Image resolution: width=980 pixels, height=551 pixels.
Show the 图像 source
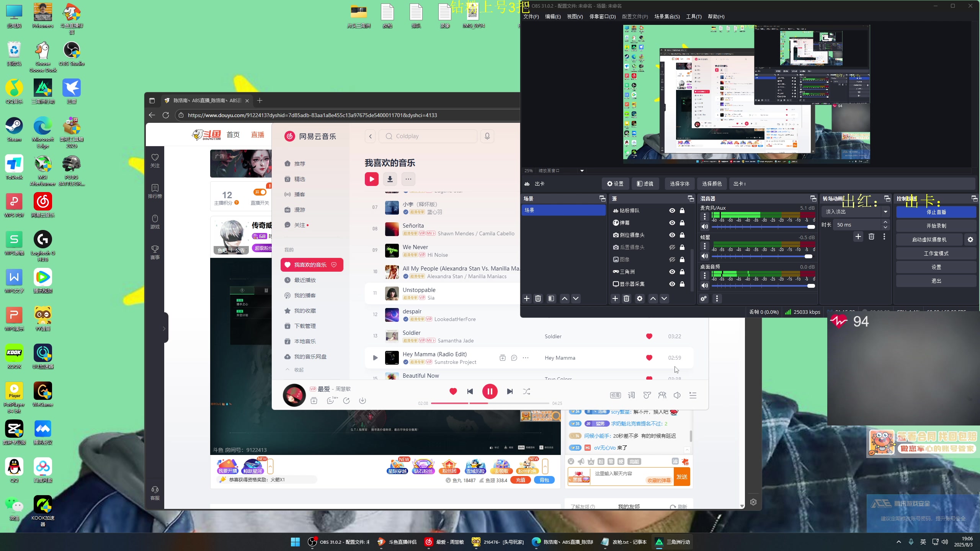click(672, 259)
